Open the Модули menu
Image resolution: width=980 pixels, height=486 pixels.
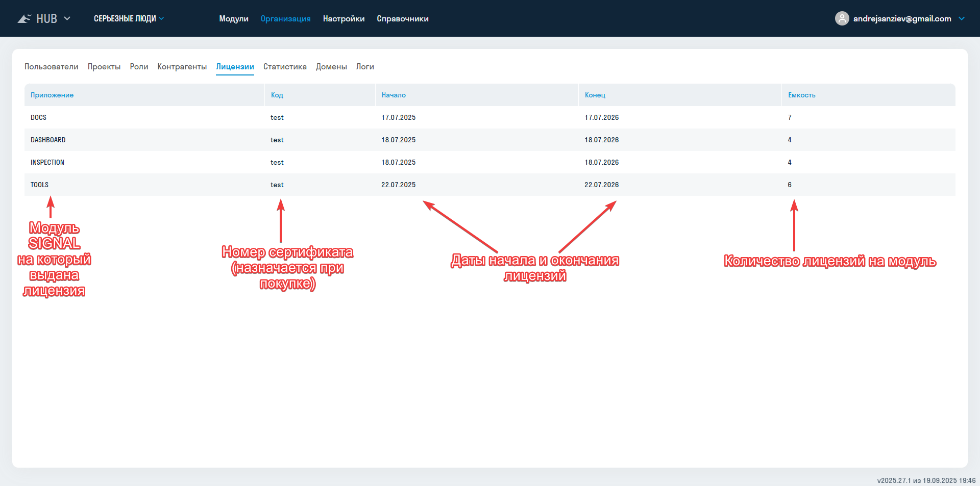click(x=234, y=18)
